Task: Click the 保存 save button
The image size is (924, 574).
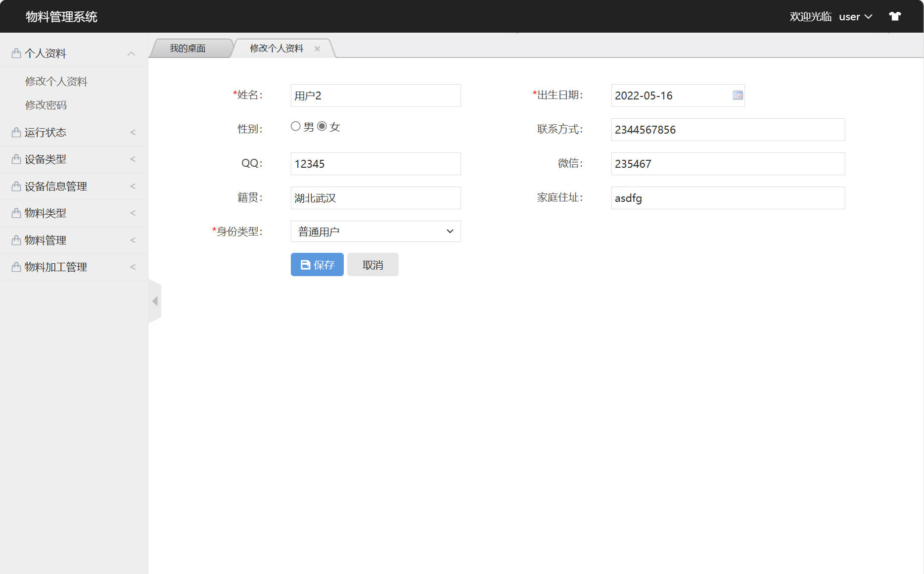Action: click(317, 264)
